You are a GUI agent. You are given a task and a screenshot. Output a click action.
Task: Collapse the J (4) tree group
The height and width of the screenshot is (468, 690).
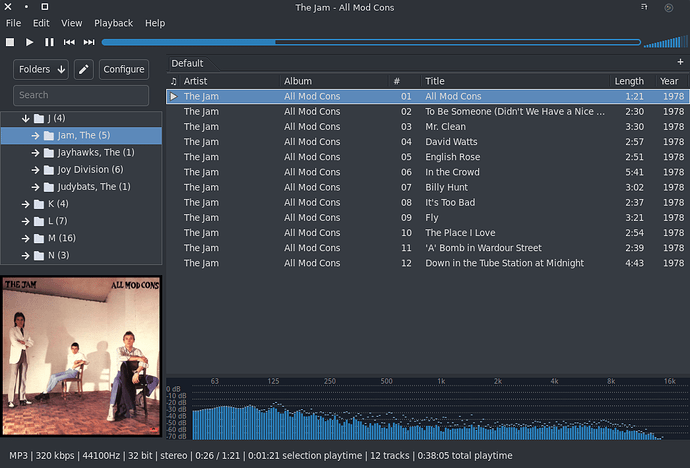(x=26, y=119)
